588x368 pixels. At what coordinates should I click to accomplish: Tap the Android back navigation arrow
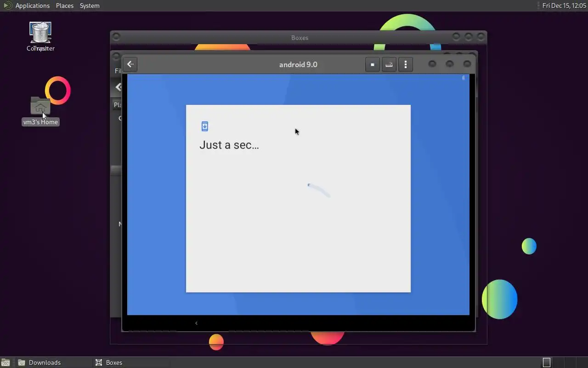196,323
